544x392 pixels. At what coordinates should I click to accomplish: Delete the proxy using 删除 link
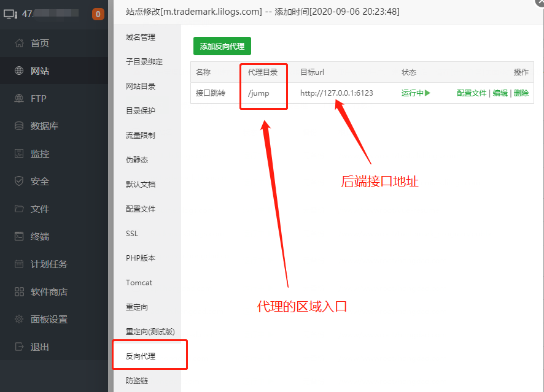pos(521,93)
